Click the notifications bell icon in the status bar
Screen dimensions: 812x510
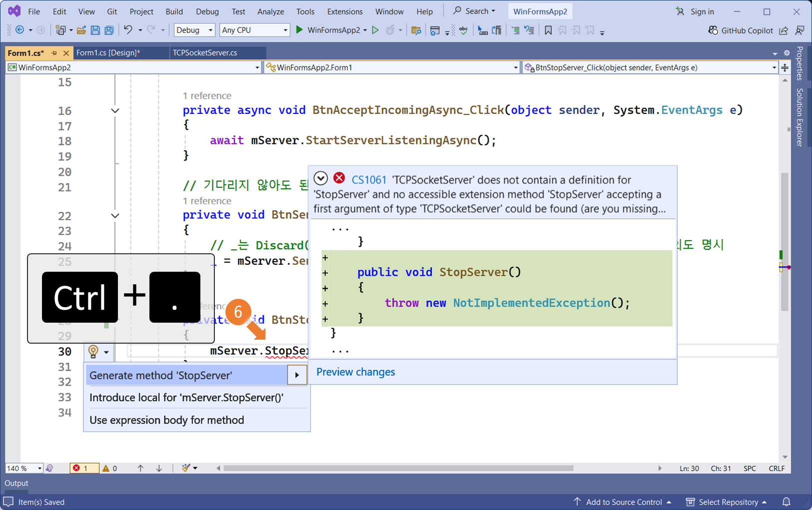786,502
